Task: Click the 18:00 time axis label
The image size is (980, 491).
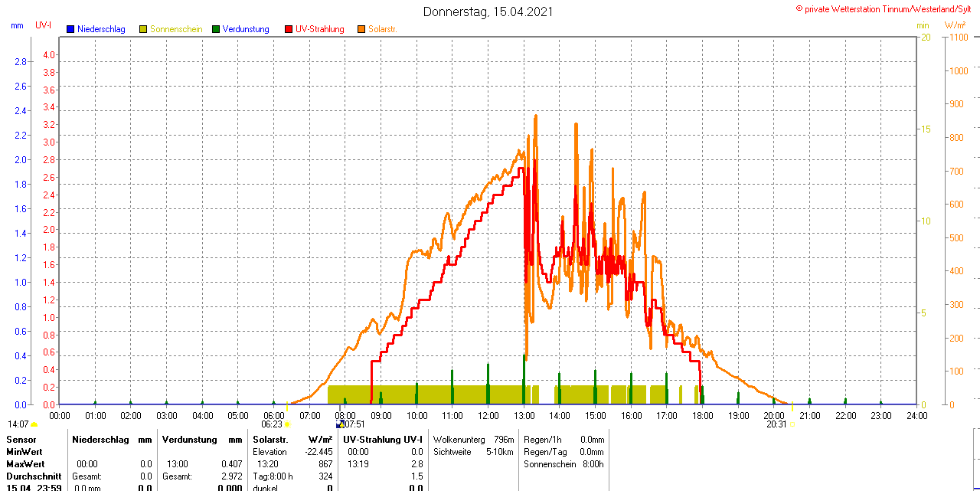Action: [x=703, y=415]
